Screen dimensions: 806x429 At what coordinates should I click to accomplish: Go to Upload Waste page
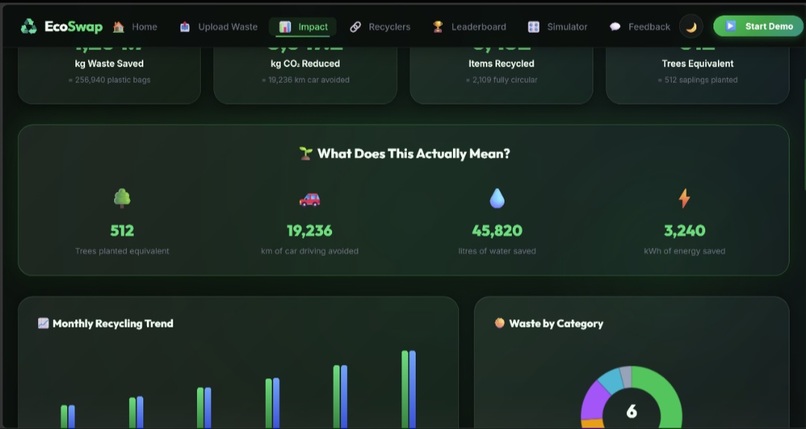coord(218,27)
